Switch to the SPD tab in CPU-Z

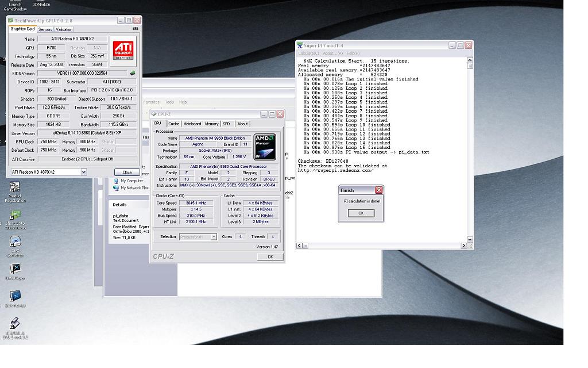[x=226, y=124]
